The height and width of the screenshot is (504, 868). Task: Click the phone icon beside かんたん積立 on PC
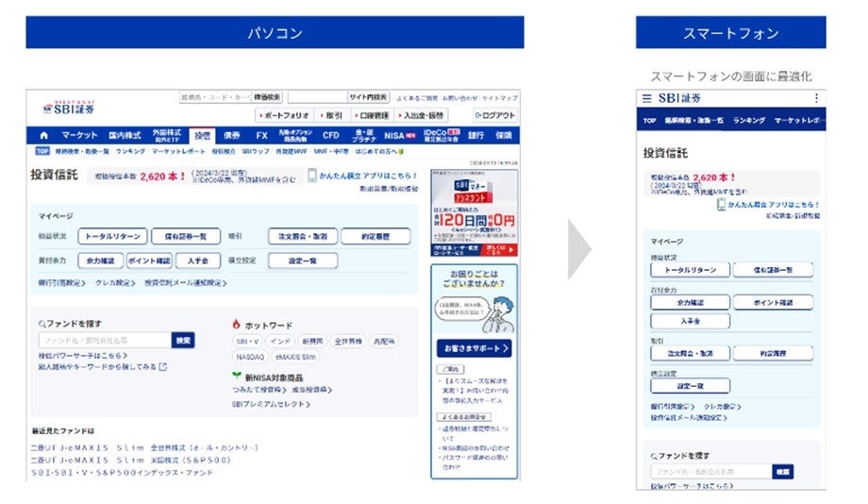tap(312, 175)
